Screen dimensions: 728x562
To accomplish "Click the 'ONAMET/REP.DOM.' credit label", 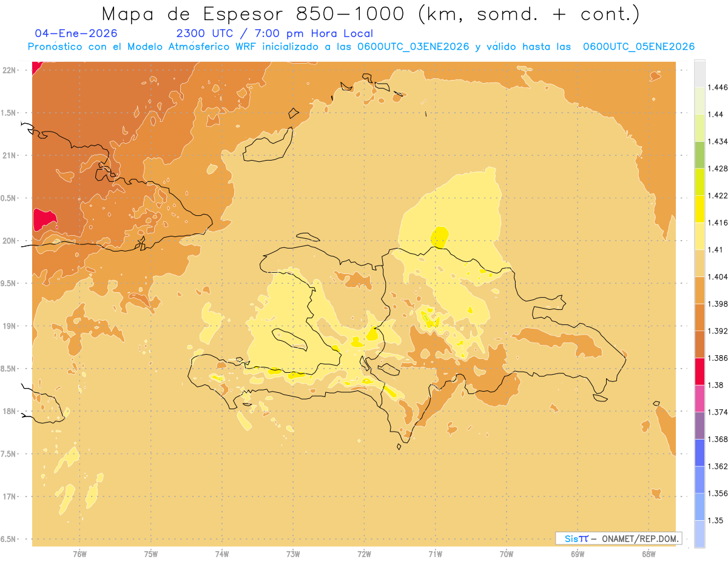I will [x=641, y=538].
